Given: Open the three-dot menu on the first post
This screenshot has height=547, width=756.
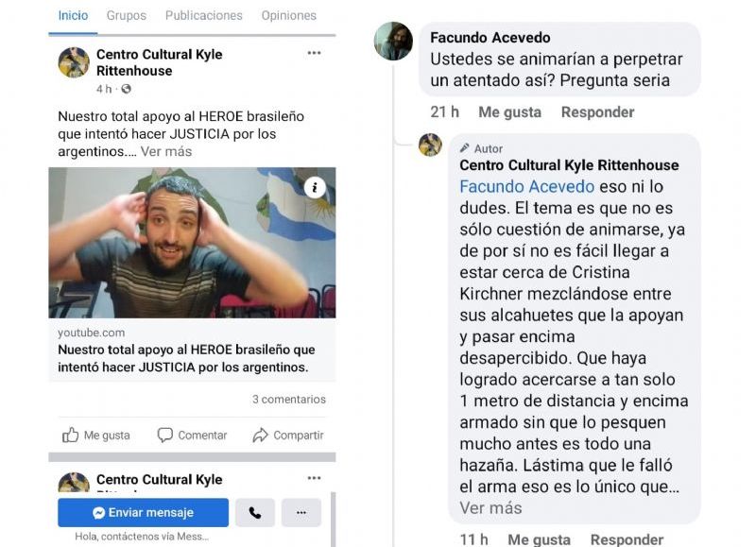Looking at the screenshot, I should pos(314,53).
